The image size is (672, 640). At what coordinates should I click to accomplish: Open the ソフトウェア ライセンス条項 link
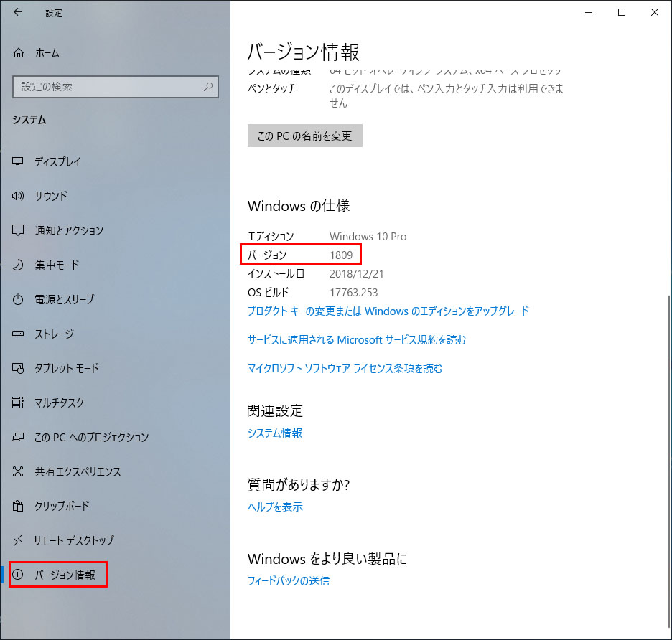click(345, 368)
